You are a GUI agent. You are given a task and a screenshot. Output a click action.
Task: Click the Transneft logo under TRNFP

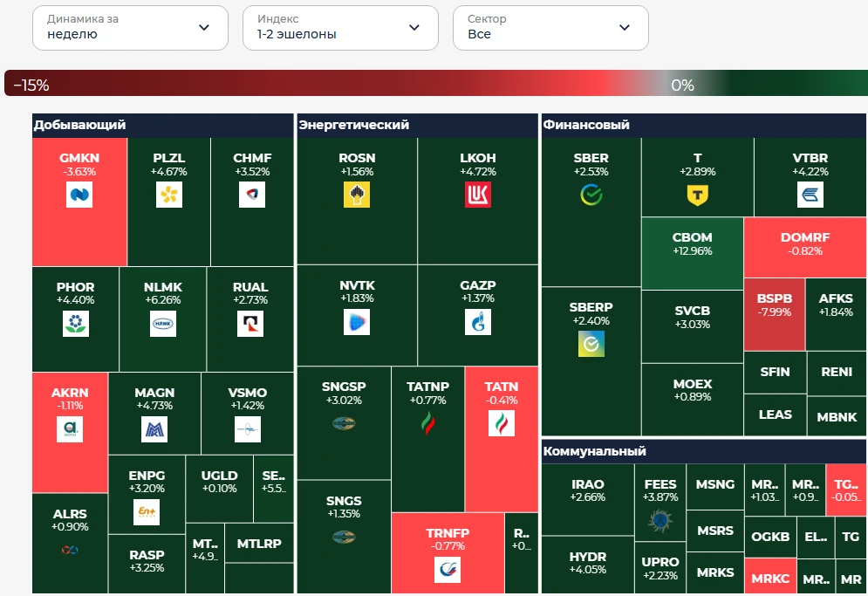tap(448, 570)
